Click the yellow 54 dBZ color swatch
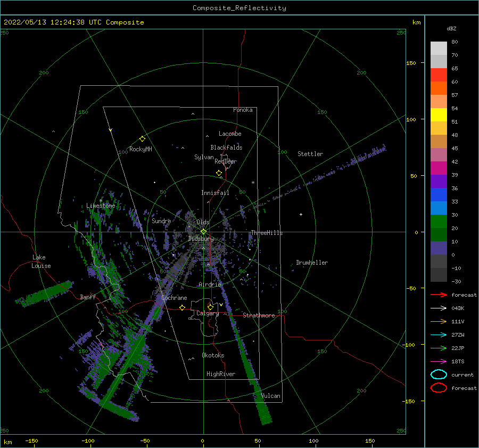 pos(439,115)
